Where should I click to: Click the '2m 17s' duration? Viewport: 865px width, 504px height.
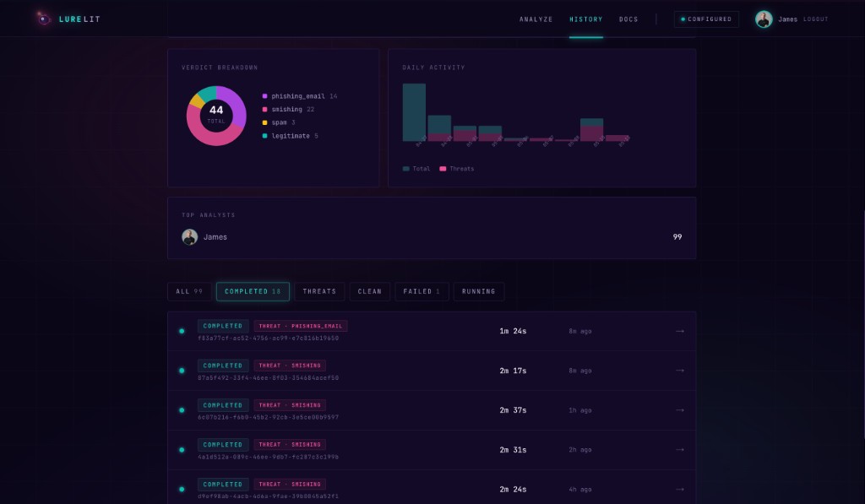pyautogui.click(x=513, y=371)
